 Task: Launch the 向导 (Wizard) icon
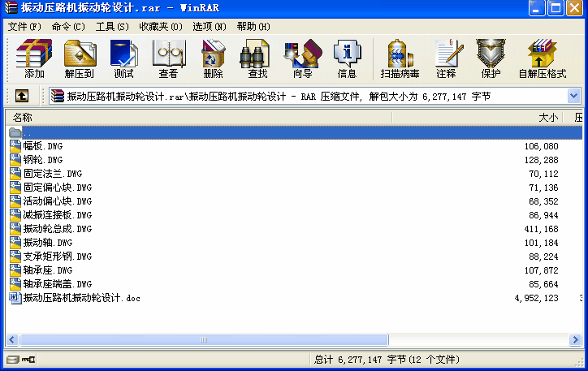click(302, 58)
